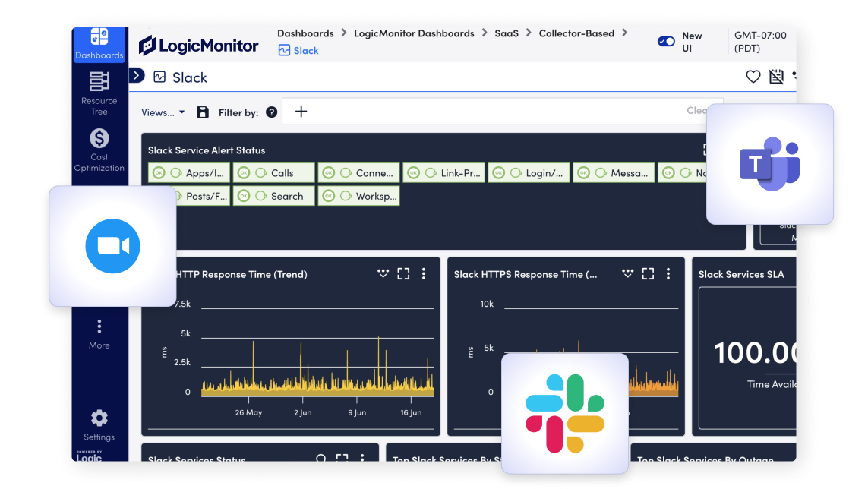Click the Slack logo tile
868x489 pixels.
tap(565, 413)
